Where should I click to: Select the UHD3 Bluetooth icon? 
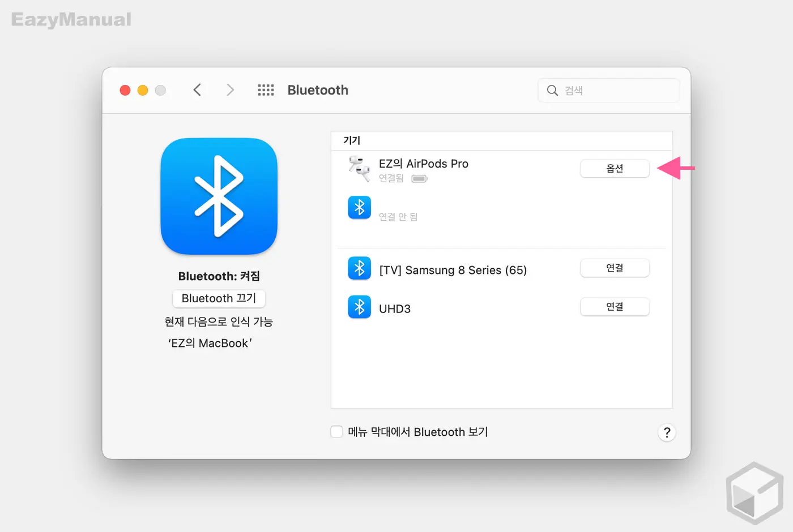click(359, 307)
